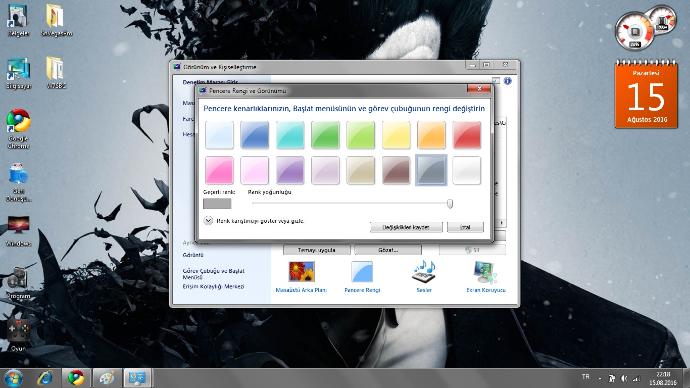Open the Pencere Rengi icon
This screenshot has height=388, width=690.
pyautogui.click(x=362, y=276)
